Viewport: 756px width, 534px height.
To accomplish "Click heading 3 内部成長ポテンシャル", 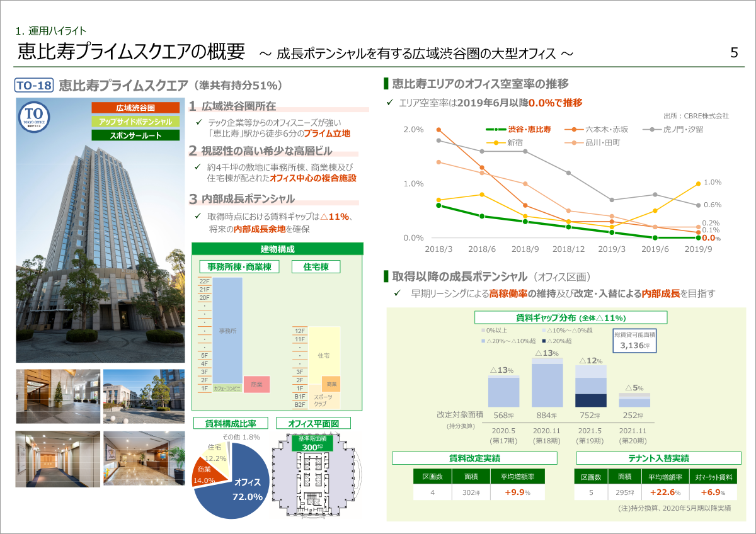I will (241, 199).
